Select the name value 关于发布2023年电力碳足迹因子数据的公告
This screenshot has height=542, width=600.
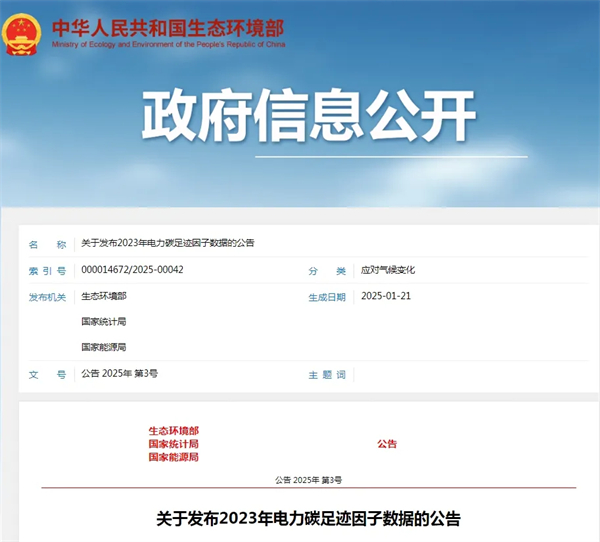tap(168, 243)
